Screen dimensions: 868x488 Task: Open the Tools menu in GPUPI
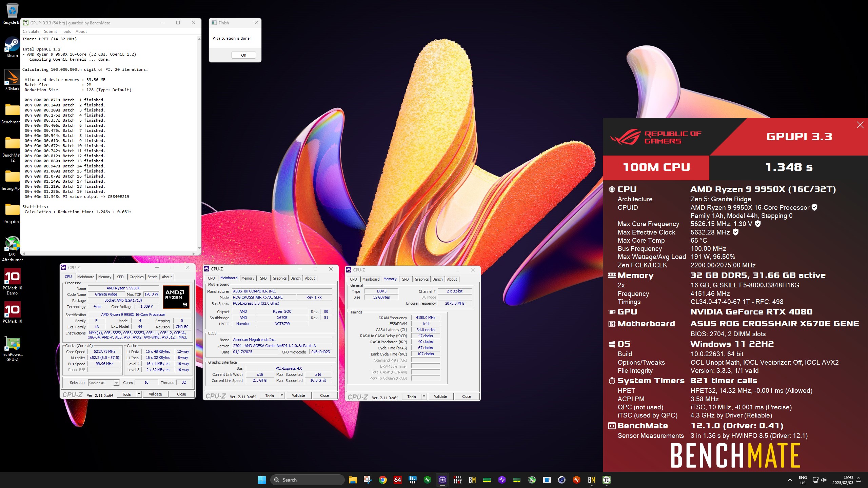pyautogui.click(x=66, y=32)
